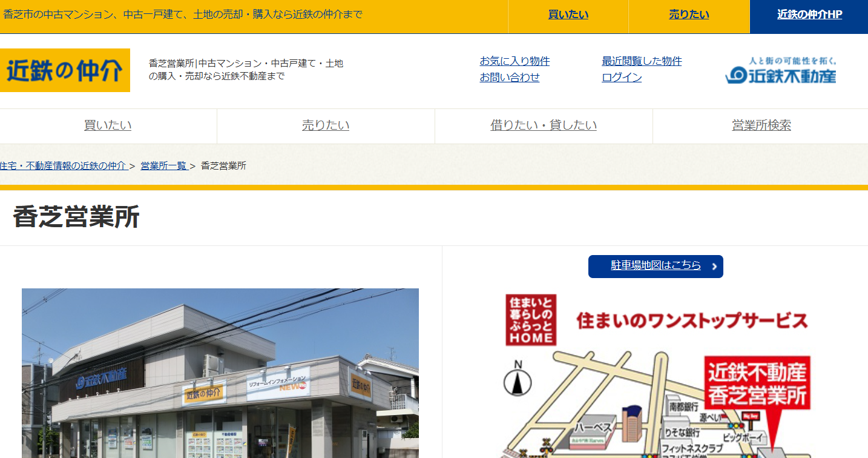Click the 近鉄の仲介 yellow logo
Viewport: 868px width, 458px height.
pos(65,70)
